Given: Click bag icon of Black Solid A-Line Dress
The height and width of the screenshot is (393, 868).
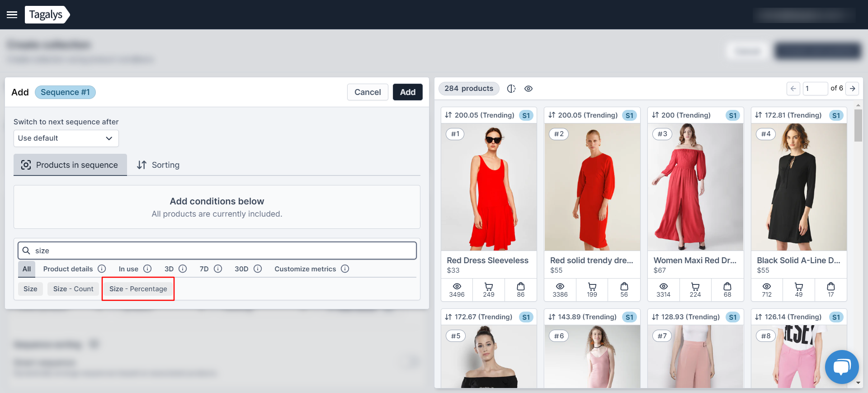Looking at the screenshot, I should (x=831, y=286).
